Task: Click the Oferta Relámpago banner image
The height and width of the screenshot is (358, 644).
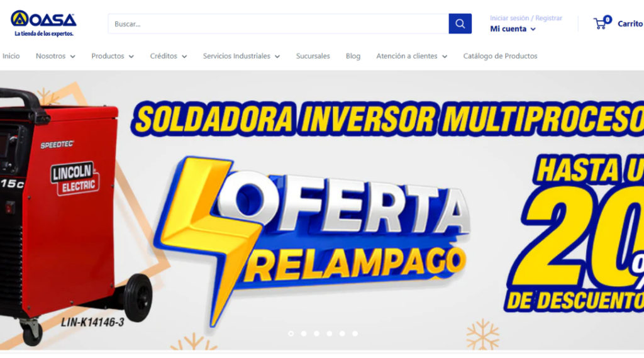Action: [322, 210]
